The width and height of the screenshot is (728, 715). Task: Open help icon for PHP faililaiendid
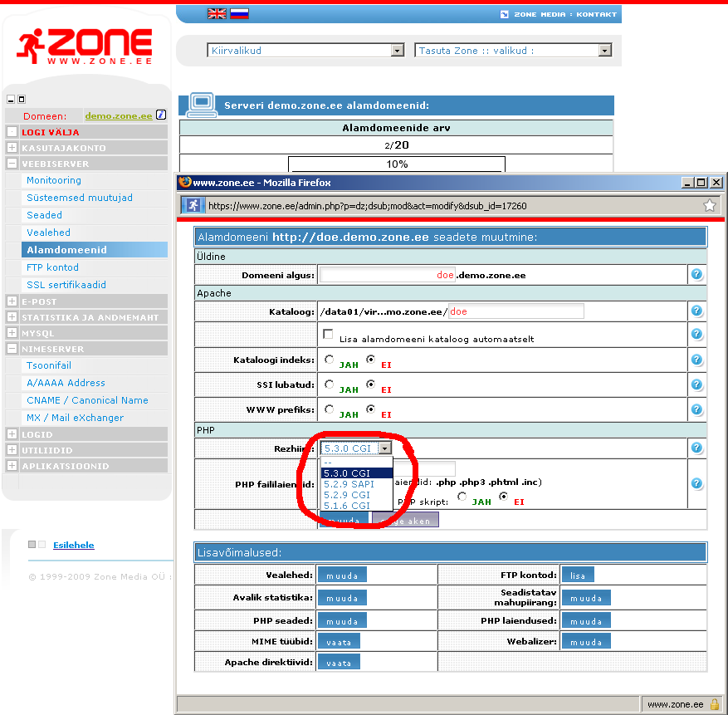click(x=696, y=483)
